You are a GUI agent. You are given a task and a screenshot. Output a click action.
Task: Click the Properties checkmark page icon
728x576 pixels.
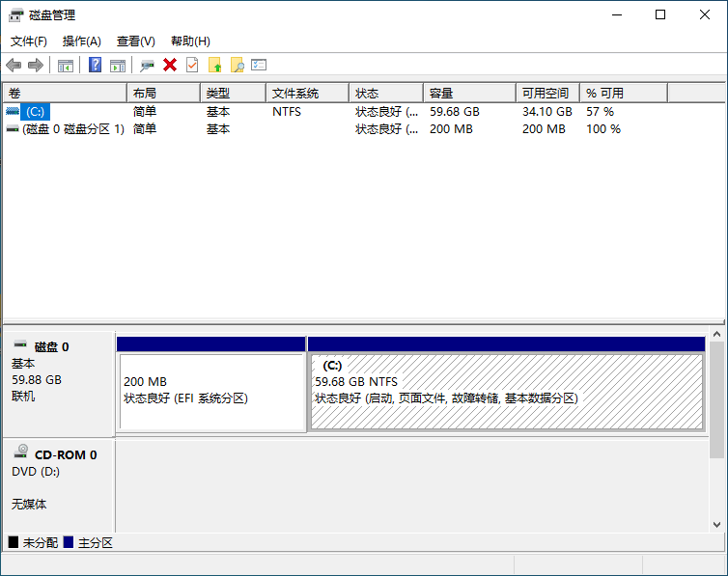tap(192, 65)
